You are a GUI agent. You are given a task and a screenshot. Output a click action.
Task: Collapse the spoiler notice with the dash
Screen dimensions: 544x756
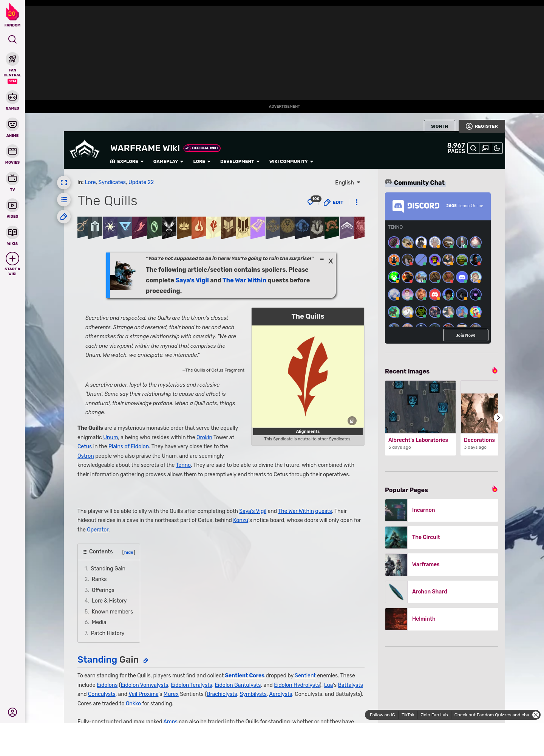[x=322, y=259]
